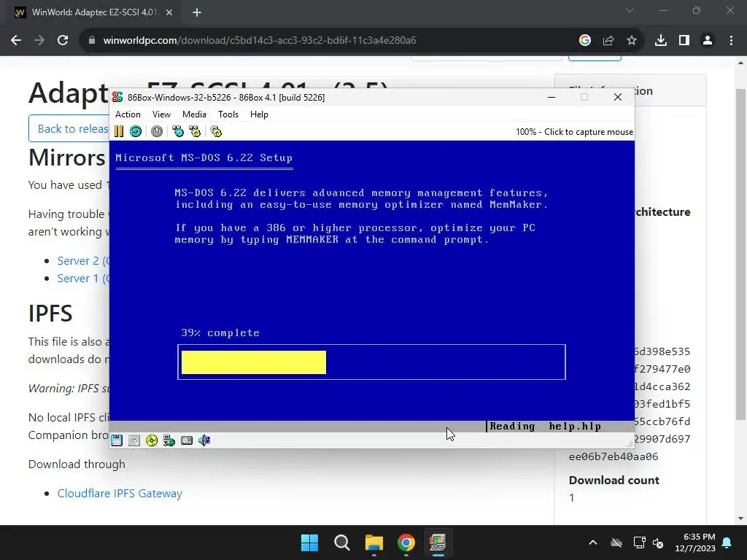Viewport: 747px width, 560px height.
Task: Click the hard disk status icon
Action: 187,440
